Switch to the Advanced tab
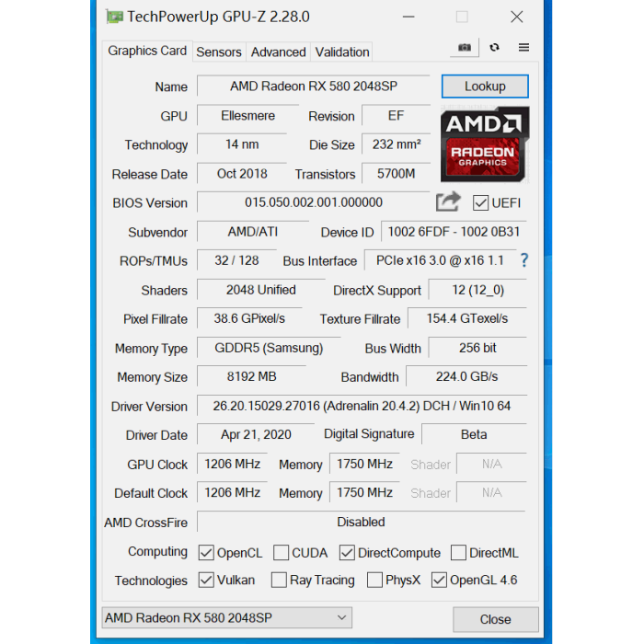The image size is (644, 644). 278,52
